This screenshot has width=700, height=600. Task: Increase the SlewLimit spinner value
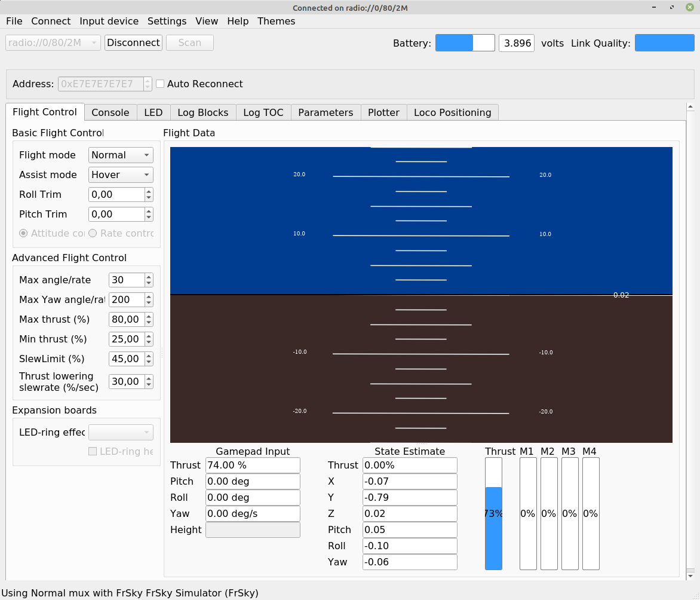coord(149,356)
